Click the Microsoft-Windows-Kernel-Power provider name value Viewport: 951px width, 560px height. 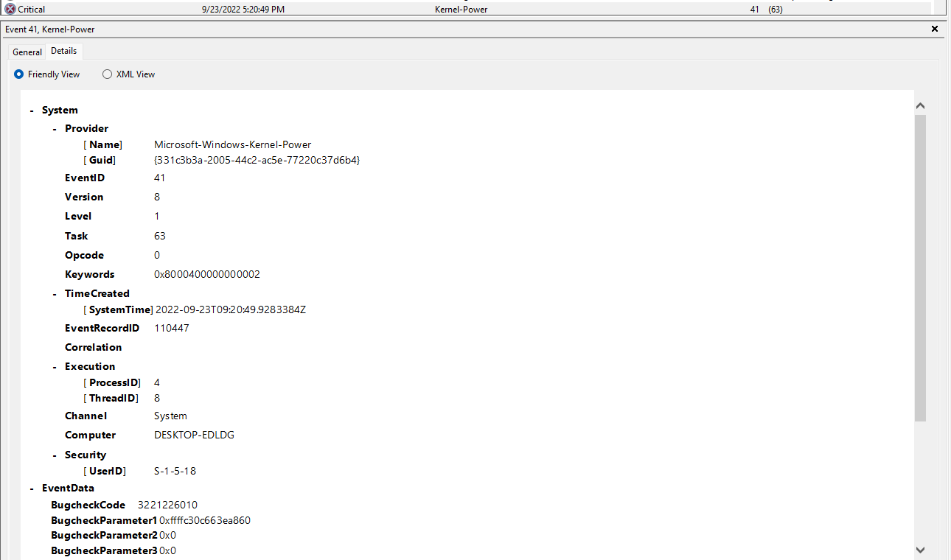point(232,145)
